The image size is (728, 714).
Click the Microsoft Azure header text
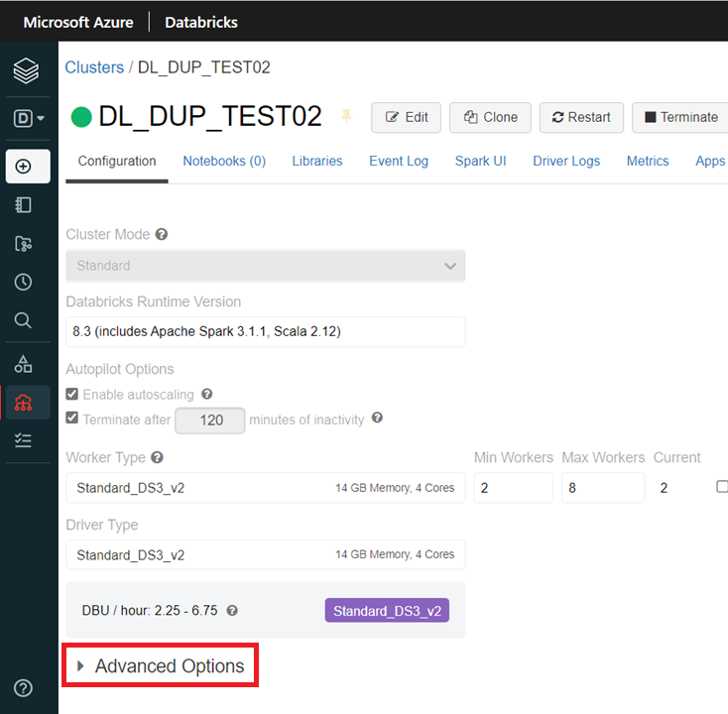click(78, 22)
